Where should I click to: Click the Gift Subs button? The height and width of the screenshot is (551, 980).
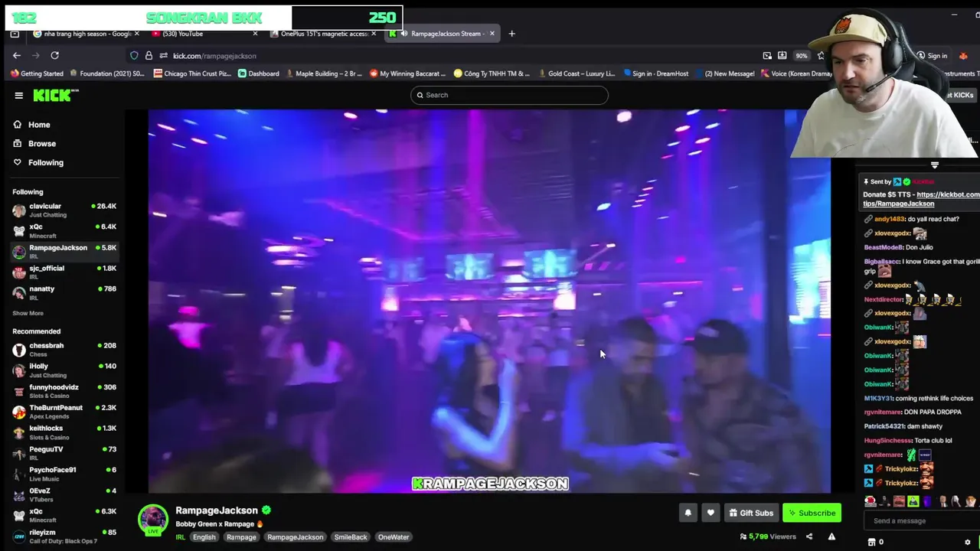[751, 513]
